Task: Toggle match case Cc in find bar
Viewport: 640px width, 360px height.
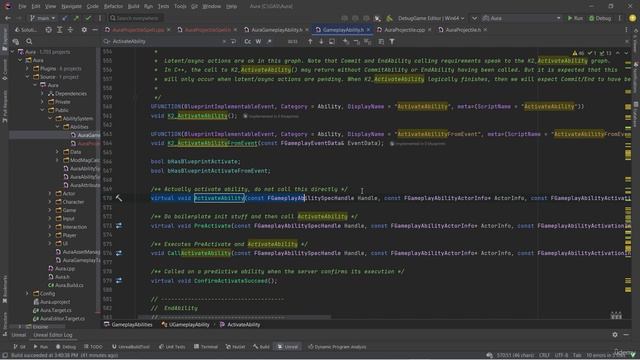Action: (x=248, y=41)
